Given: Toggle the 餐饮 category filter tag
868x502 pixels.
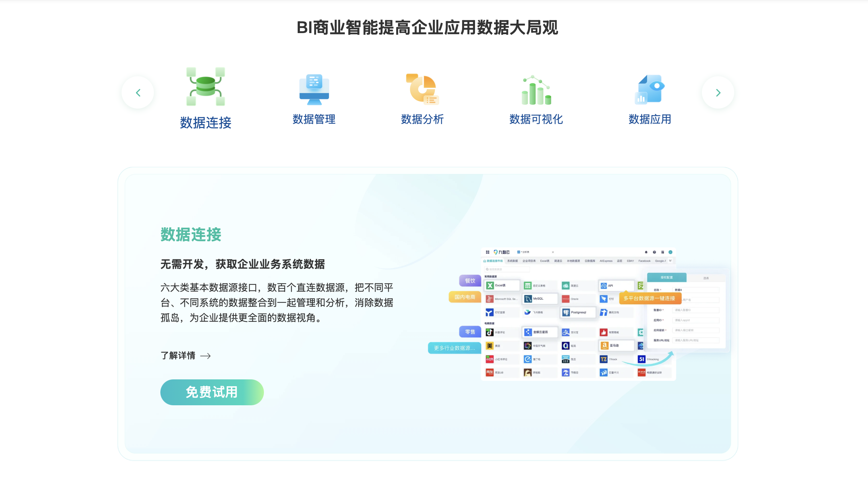Looking at the screenshot, I should pos(470,280).
